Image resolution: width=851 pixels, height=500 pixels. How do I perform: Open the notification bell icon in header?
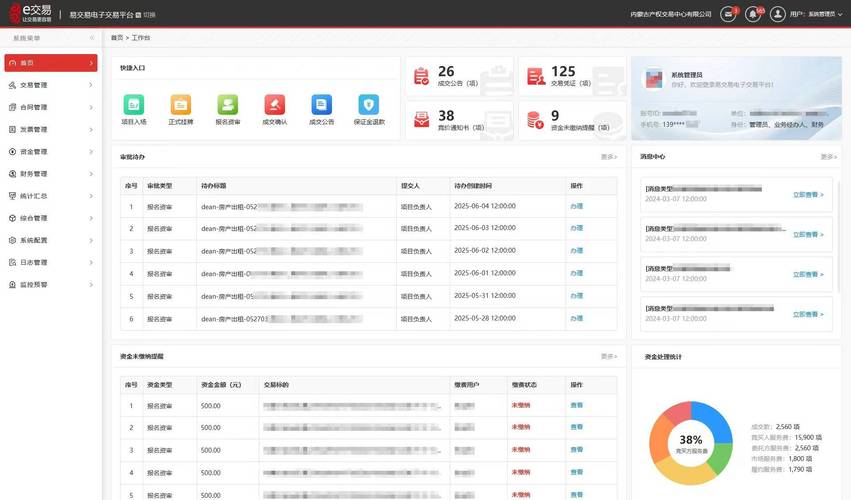(x=753, y=14)
